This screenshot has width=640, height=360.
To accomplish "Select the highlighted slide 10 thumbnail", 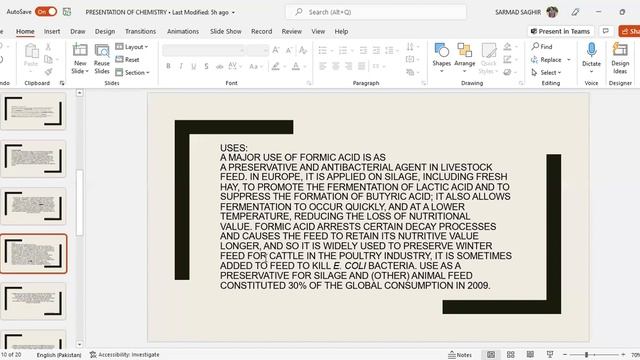I will point(33,254).
